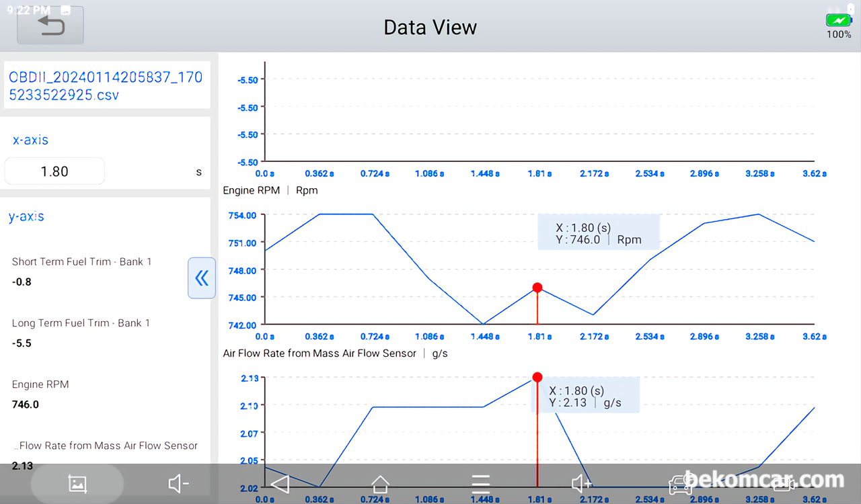Click the Y : 746.0 Rpm tooltip
The height and width of the screenshot is (504, 861).
pos(599,233)
